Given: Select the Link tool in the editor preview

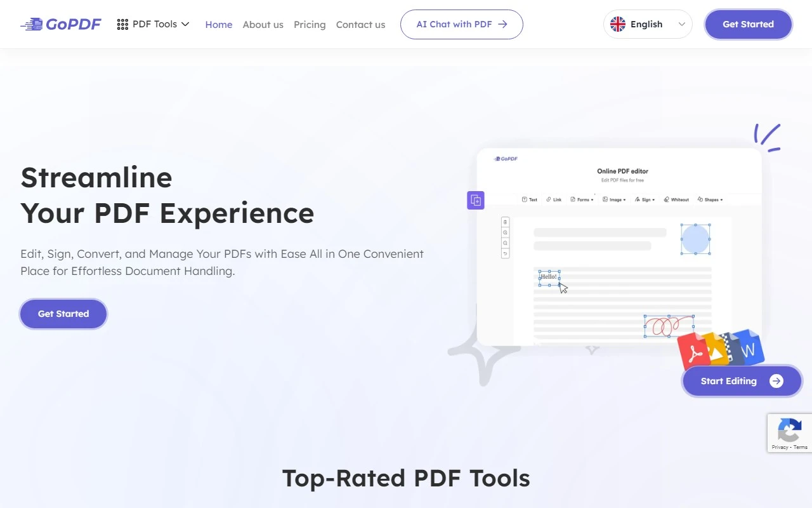Looking at the screenshot, I should [x=554, y=199].
